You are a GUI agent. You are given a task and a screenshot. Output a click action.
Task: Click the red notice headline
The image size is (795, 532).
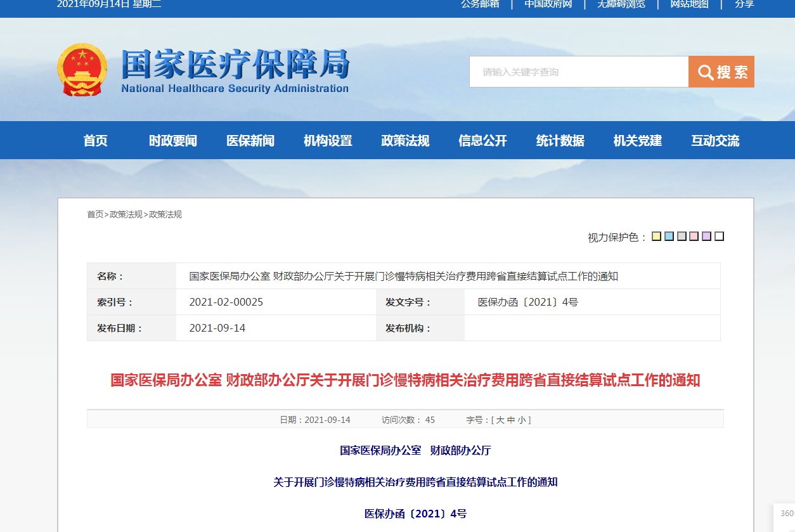pos(405,380)
